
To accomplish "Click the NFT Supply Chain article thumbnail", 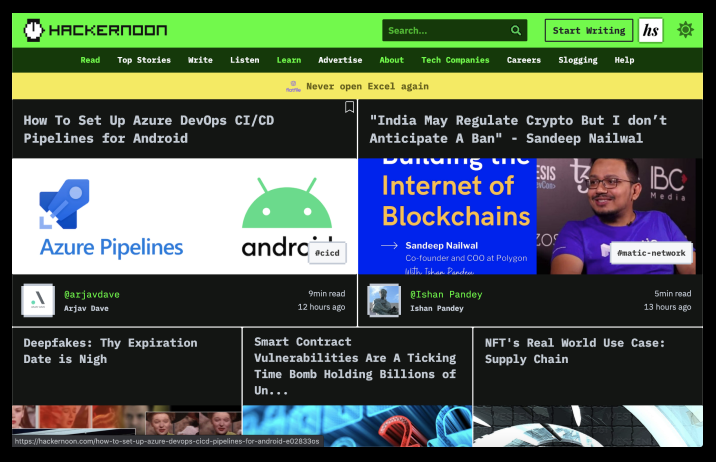I will coord(588,426).
